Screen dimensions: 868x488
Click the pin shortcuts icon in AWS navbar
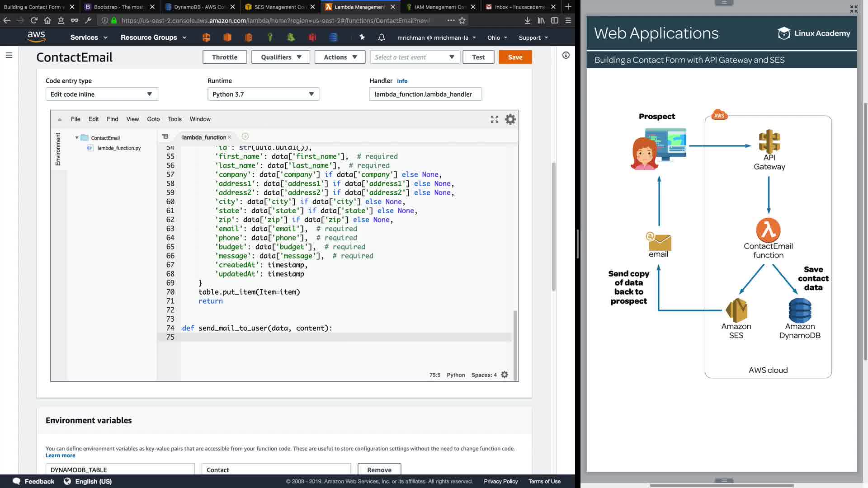coord(362,38)
